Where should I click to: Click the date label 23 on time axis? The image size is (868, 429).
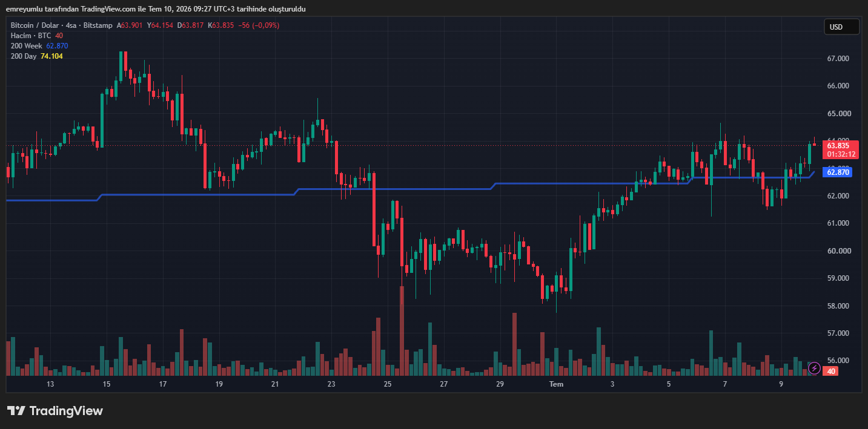pyautogui.click(x=331, y=384)
